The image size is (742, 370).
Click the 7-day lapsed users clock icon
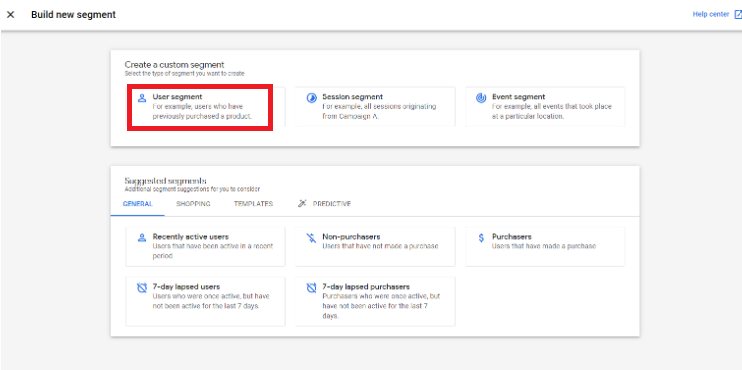pos(141,288)
